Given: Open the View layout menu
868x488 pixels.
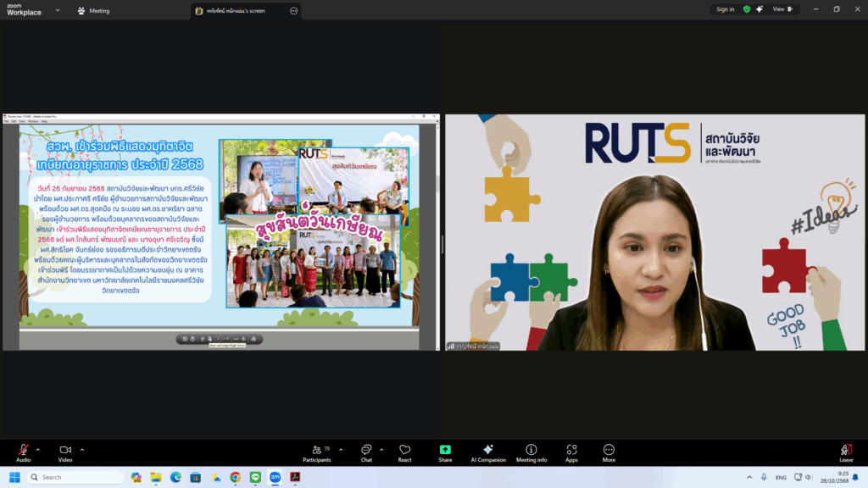Looking at the screenshot, I should point(782,9).
